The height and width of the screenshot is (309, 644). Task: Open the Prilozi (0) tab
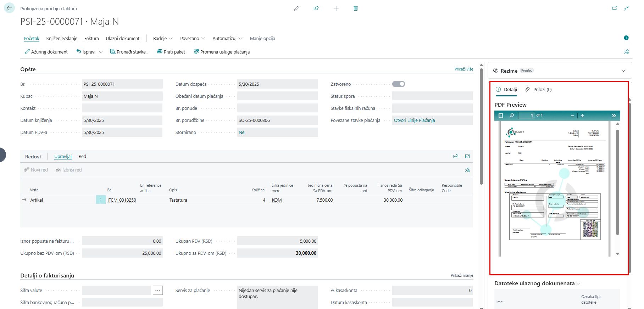(x=539, y=90)
